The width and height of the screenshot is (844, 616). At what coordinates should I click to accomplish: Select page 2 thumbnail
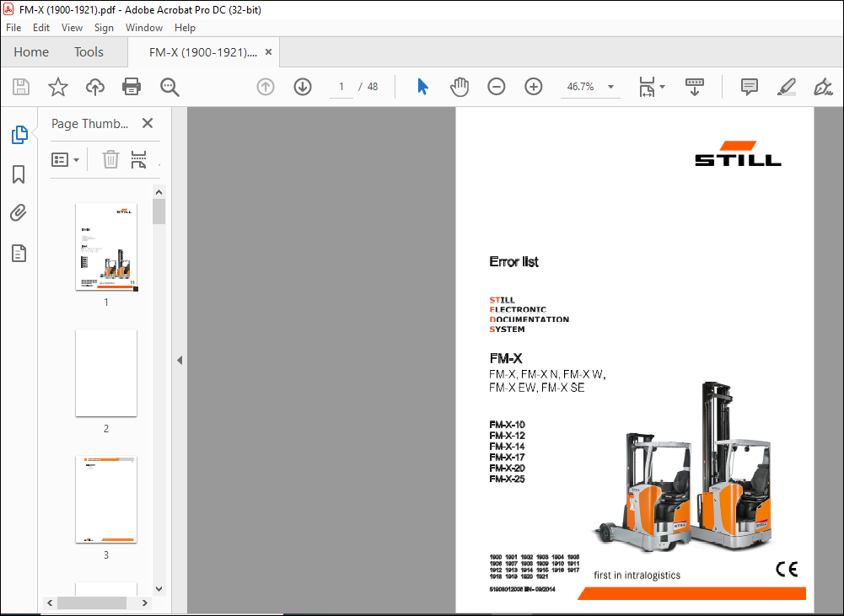(106, 372)
